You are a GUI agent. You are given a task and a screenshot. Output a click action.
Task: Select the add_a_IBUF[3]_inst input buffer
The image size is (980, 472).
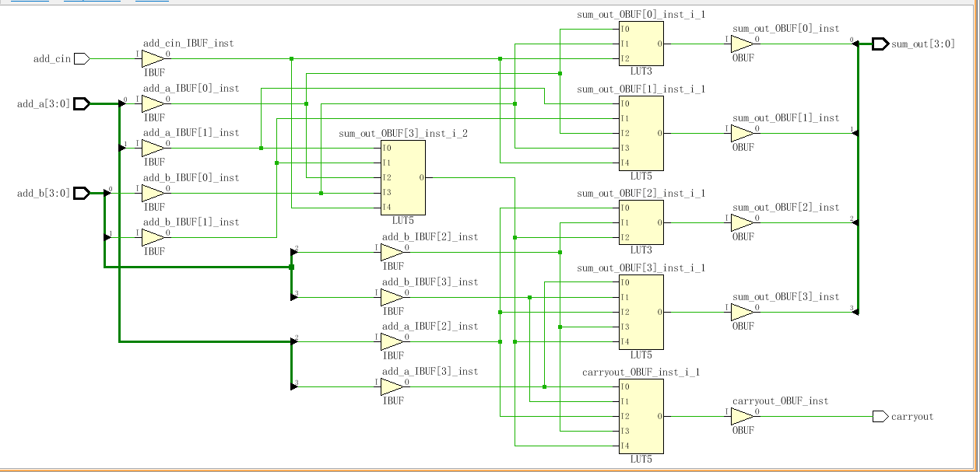[392, 386]
